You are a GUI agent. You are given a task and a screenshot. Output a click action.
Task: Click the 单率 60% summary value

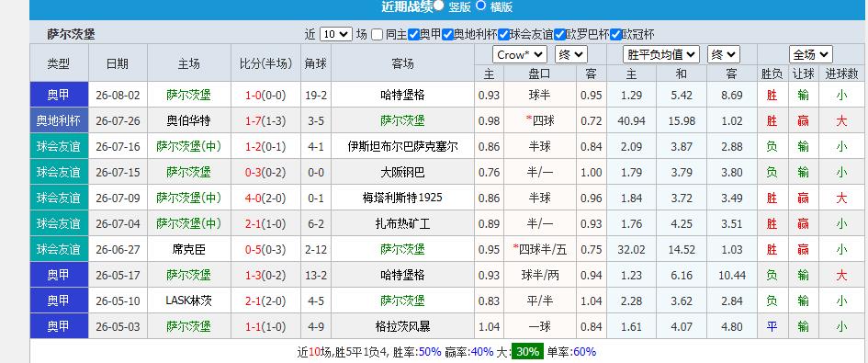point(584,351)
